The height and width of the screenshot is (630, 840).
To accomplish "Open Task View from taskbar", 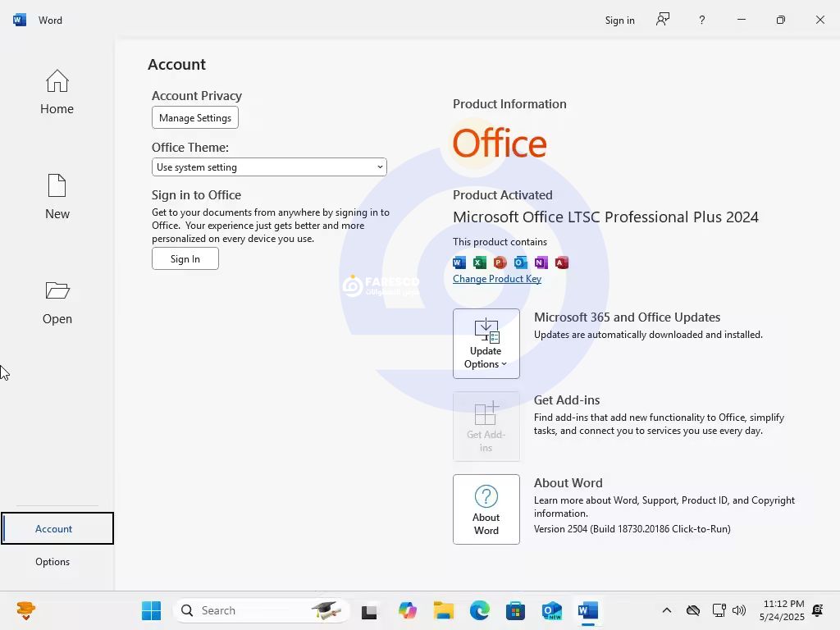I will click(x=369, y=610).
